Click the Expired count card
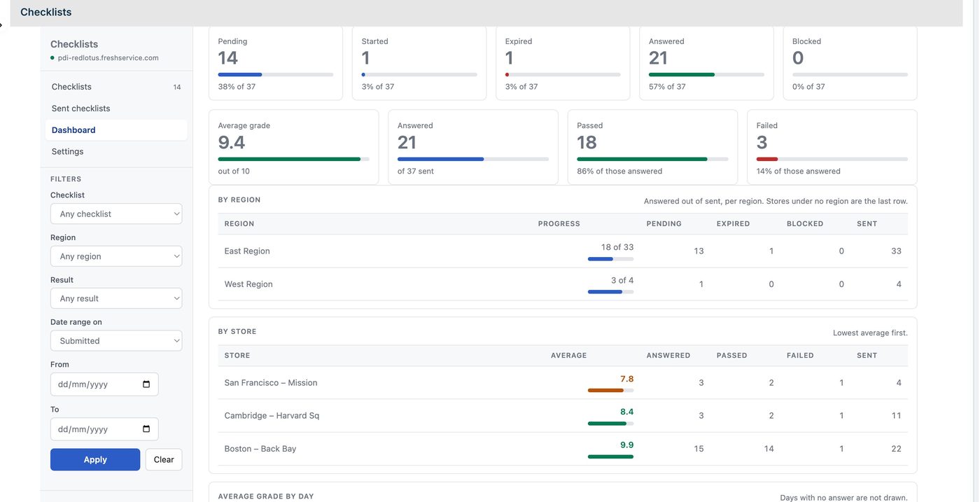This screenshot has width=980, height=502. (x=563, y=63)
